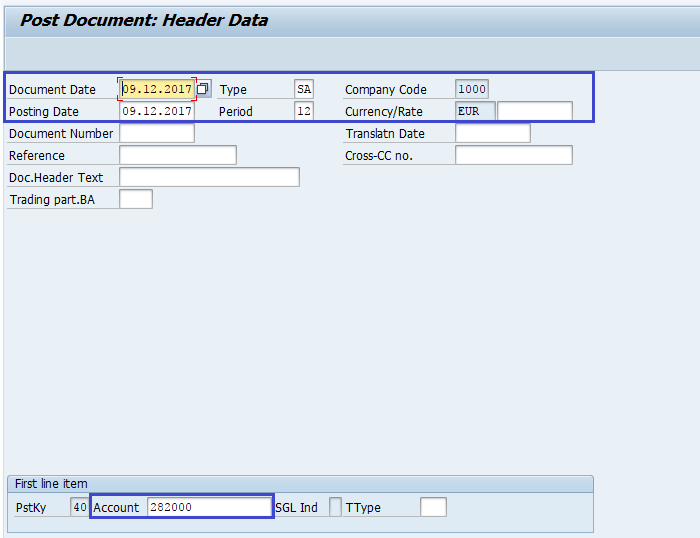This screenshot has width=700, height=538.
Task: Open search help beside Document Date
Action: [203, 89]
